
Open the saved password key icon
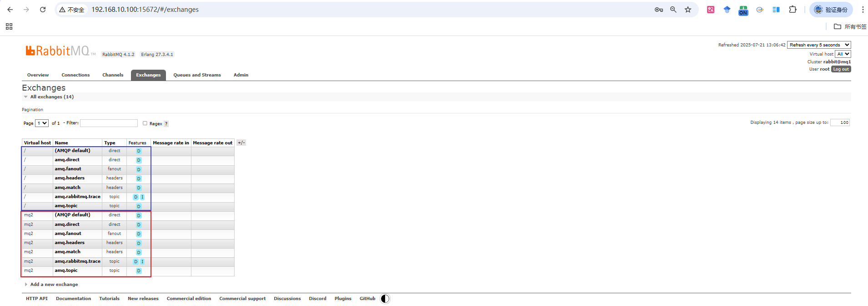(x=658, y=10)
